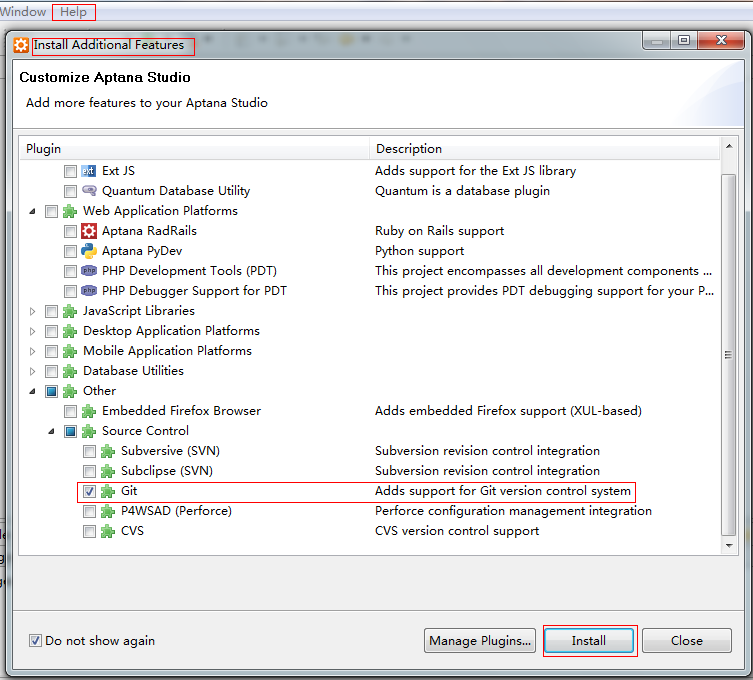Click the scrollbar up arrow

click(x=729, y=146)
